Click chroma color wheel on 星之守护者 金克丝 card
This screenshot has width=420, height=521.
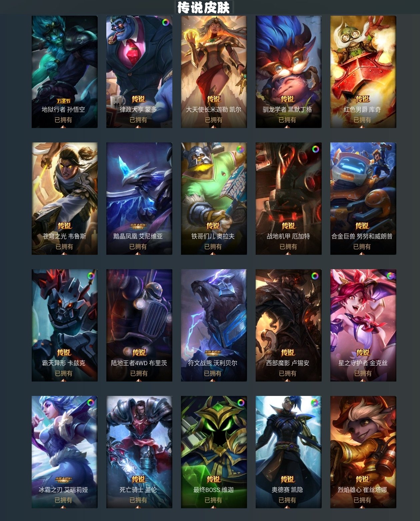click(390, 276)
